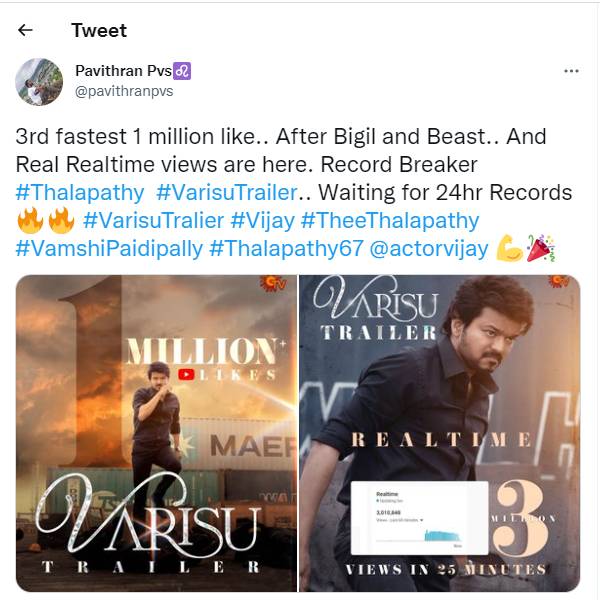
Task: Open the #Thalapathy67 hashtag
Action: [x=286, y=248]
